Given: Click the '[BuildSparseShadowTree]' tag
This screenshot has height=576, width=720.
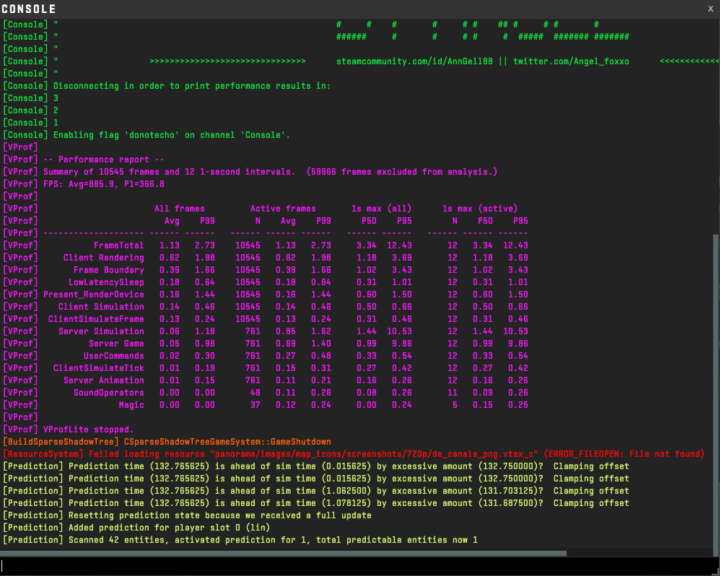Looking at the screenshot, I should pos(61,442).
